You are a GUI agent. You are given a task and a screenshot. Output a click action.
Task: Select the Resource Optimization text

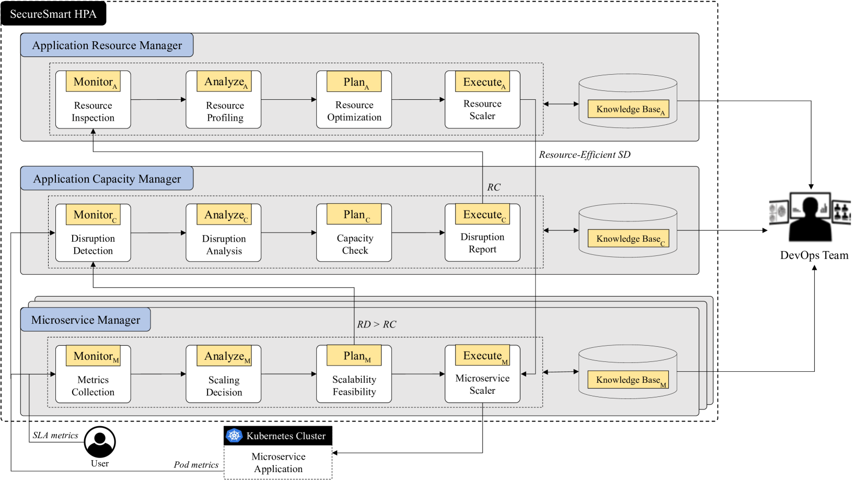(x=354, y=111)
